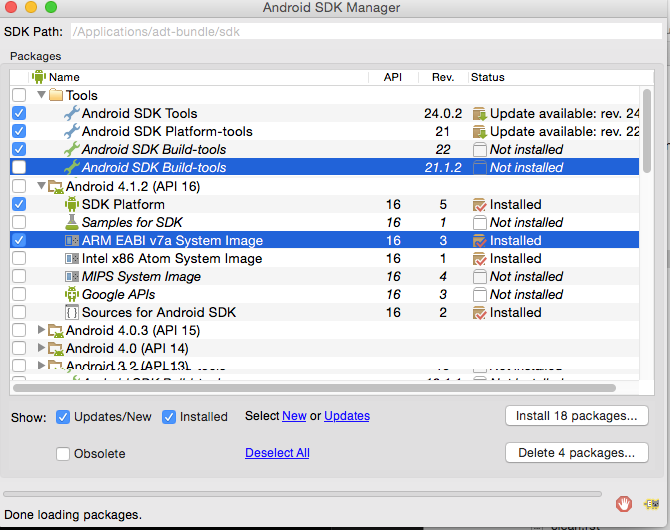Toggle the Installed show checkbox

click(x=169, y=417)
